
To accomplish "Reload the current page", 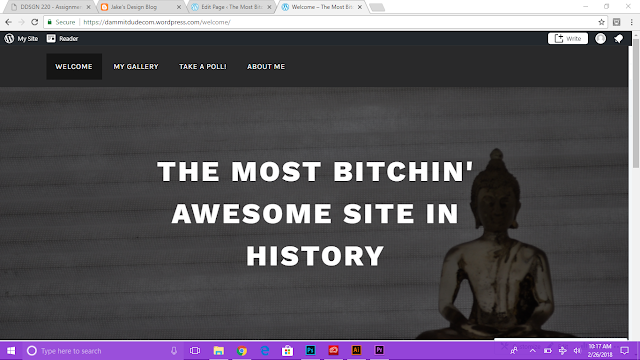I will coord(35,22).
